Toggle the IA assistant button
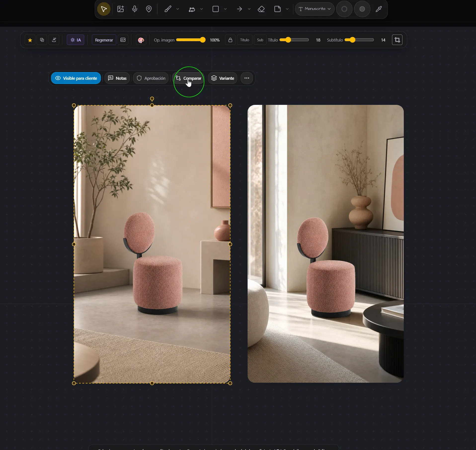Image resolution: width=476 pixels, height=450 pixels. point(76,40)
